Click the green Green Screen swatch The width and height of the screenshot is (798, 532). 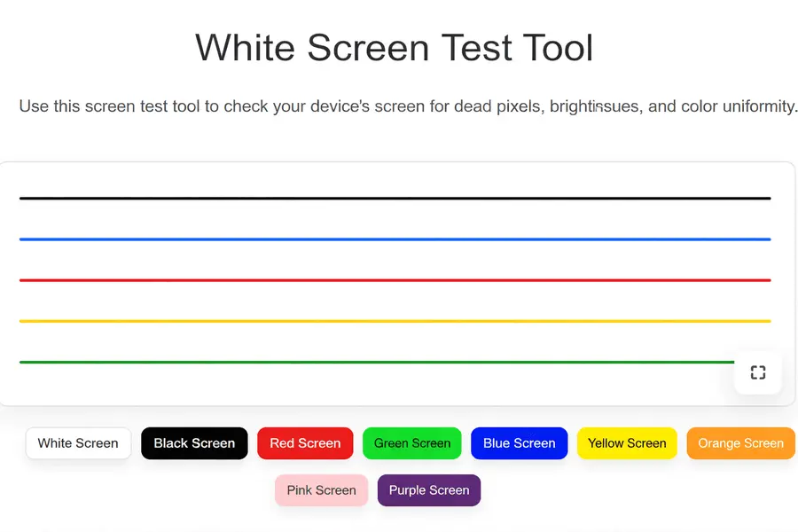coord(411,443)
